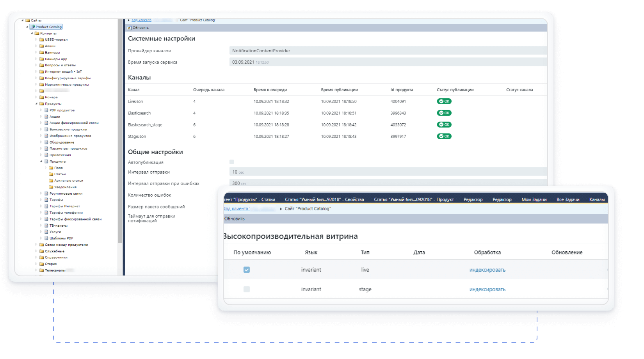644x359 pixels.
Task: Expand the Маркетинговые продукты folder
Action: tap(36, 84)
